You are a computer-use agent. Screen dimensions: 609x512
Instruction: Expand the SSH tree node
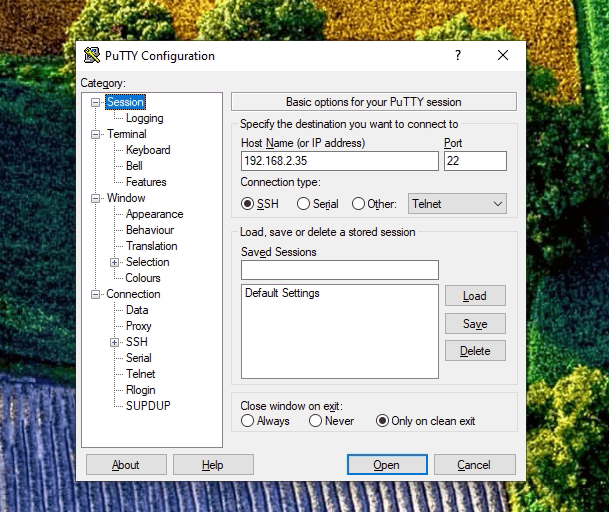point(114,343)
